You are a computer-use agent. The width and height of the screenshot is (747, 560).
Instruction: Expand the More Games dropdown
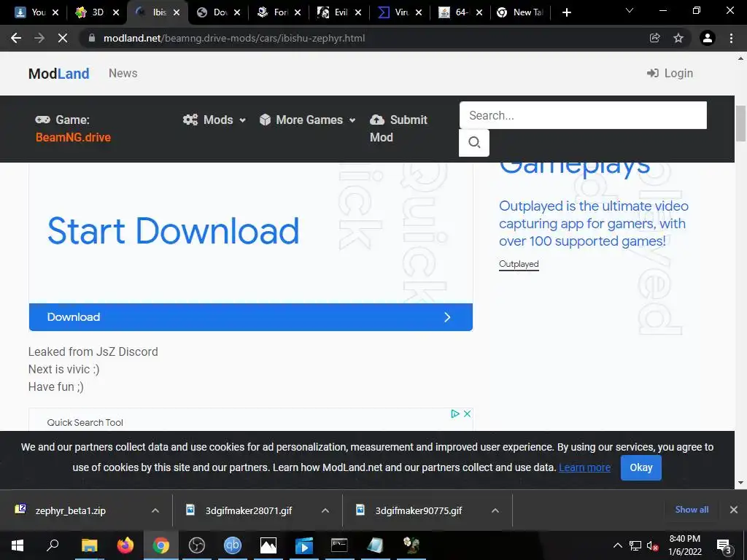pyautogui.click(x=308, y=120)
